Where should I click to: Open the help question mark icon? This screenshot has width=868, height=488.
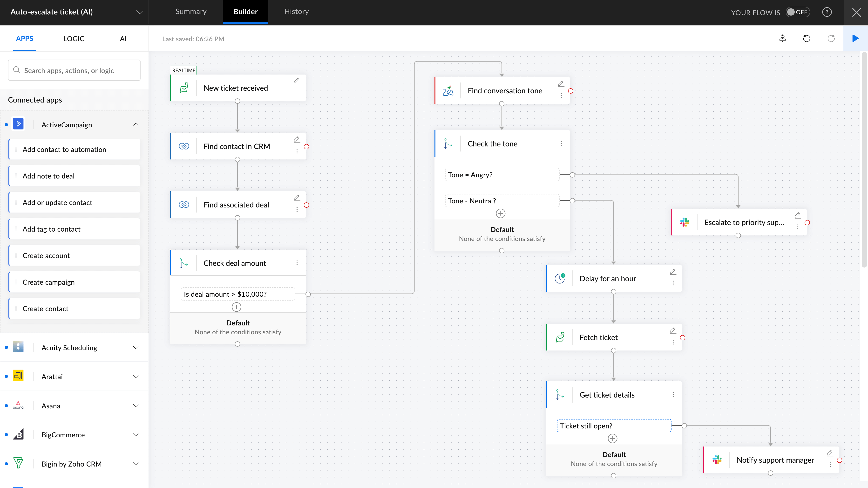coord(827,12)
